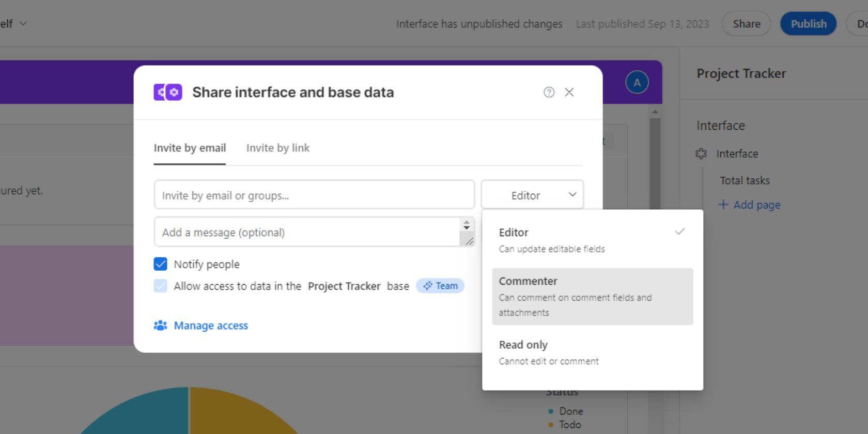868x434 pixels.
Task: Click the Manage access people icon
Action: coord(160,326)
